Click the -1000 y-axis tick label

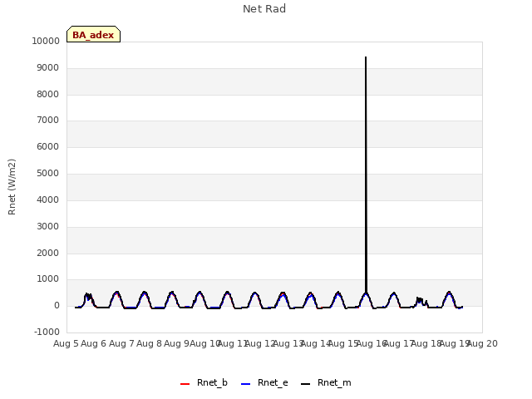(47, 332)
